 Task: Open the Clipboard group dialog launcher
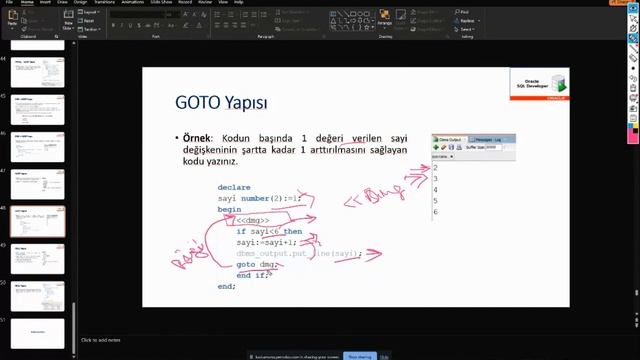(x=56, y=37)
